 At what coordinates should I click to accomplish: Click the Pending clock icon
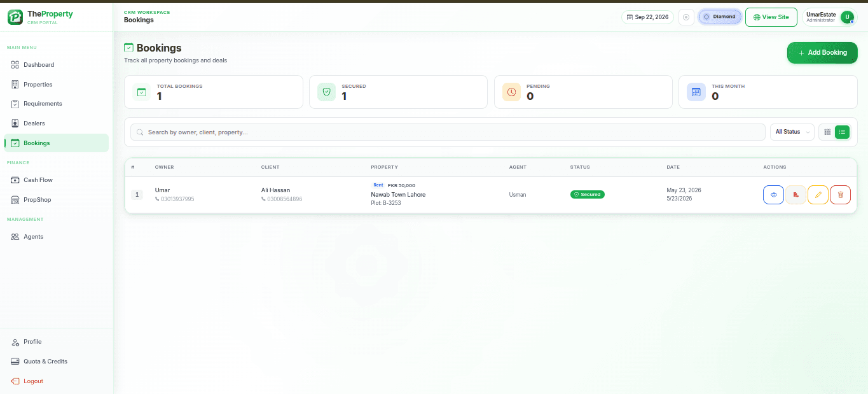tap(511, 92)
